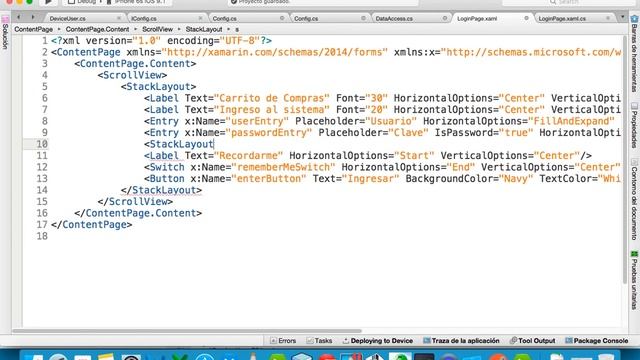This screenshot has width=640, height=360.
Task: Switch to the DeviceUser.cs tab
Action: pos(68,18)
